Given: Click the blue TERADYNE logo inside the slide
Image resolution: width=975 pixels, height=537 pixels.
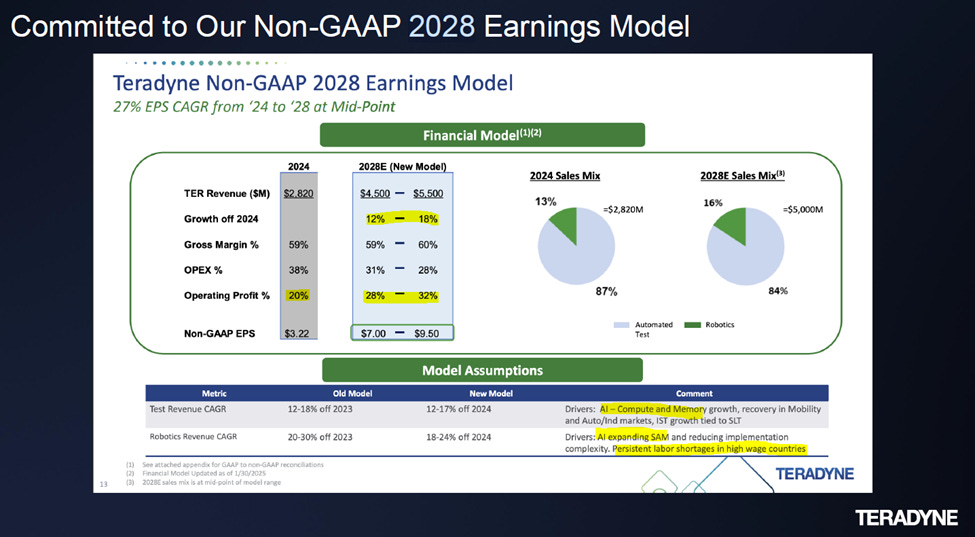Looking at the screenshot, I should [x=814, y=474].
